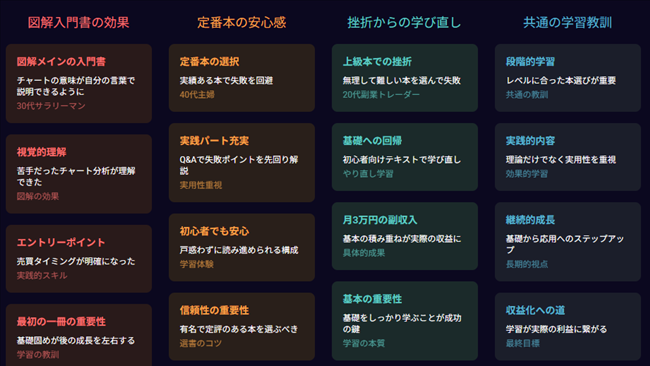This screenshot has width=650, height=366.
Task: Open the 実践的内容 card
Action: [x=568, y=157]
